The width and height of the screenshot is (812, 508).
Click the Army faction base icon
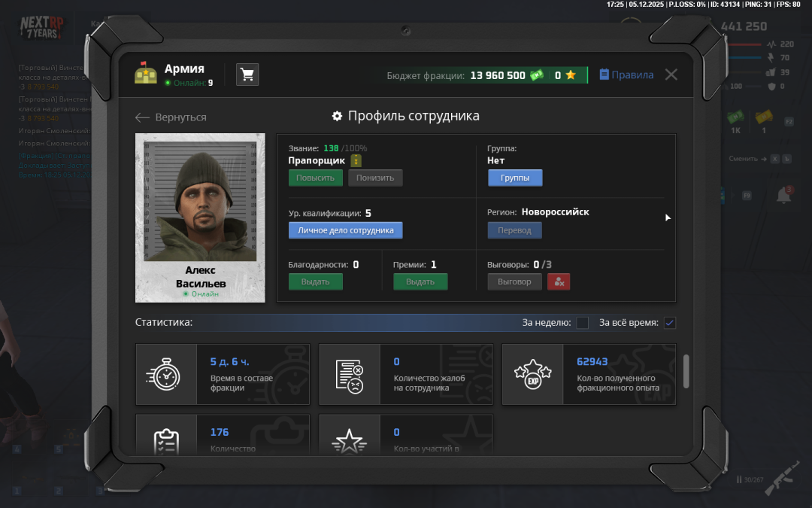146,73
